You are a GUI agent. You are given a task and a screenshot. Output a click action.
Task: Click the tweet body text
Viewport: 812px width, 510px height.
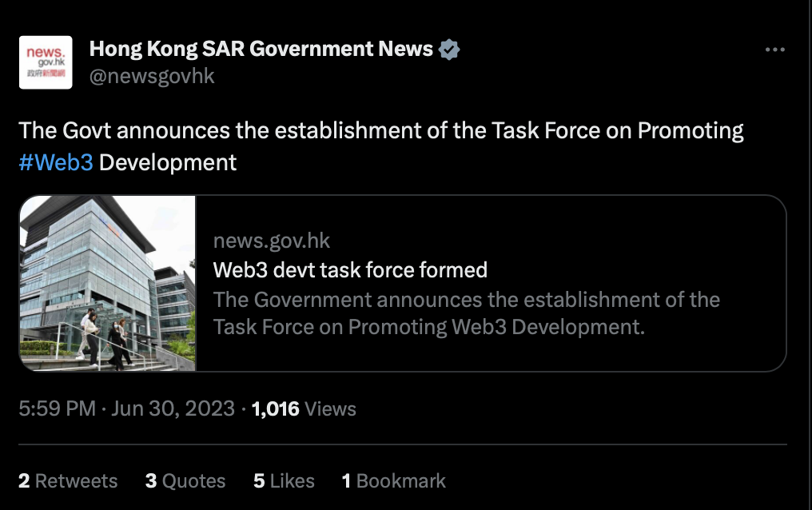tap(381, 146)
